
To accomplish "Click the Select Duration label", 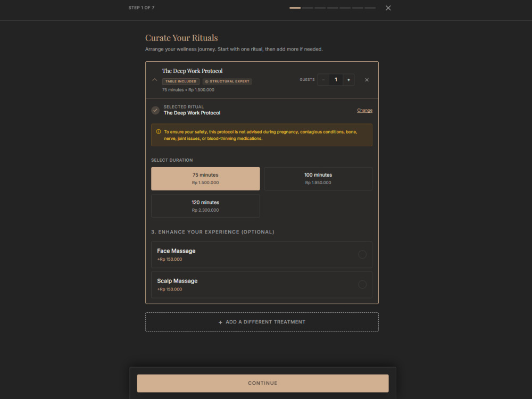I will [x=172, y=160].
